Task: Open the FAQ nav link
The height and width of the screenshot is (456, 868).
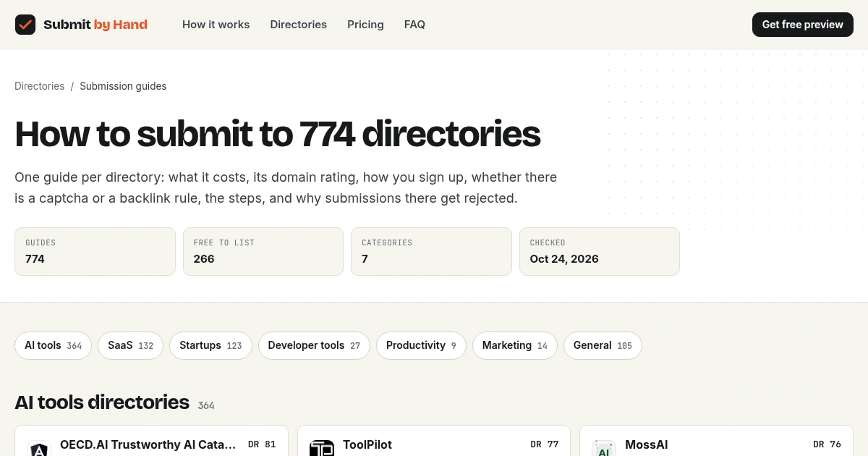Action: (414, 25)
